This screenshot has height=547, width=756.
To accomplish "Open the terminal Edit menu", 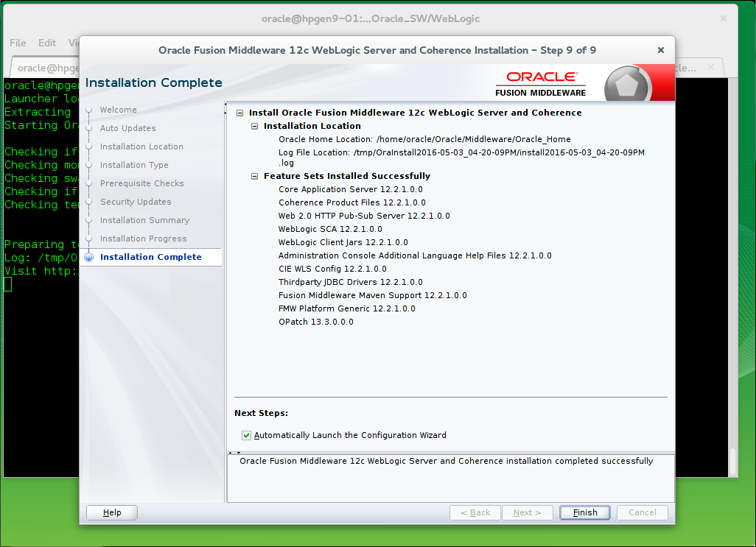I will (x=47, y=43).
